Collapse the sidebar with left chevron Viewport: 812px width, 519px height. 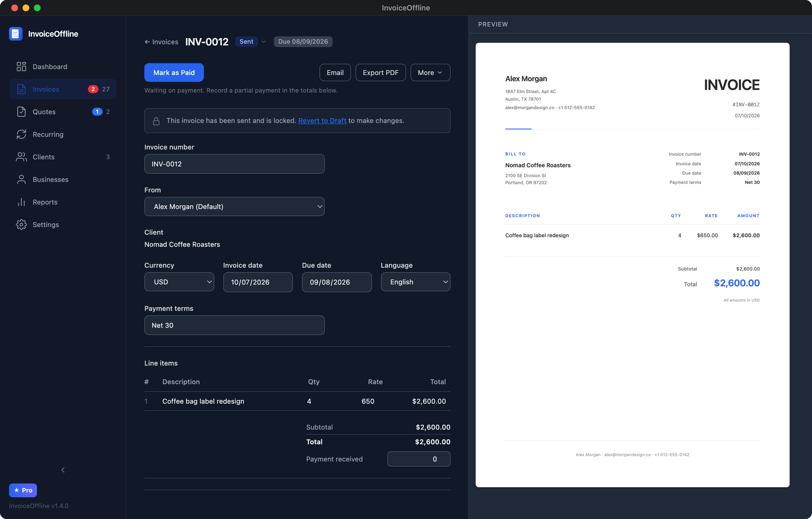(x=63, y=470)
